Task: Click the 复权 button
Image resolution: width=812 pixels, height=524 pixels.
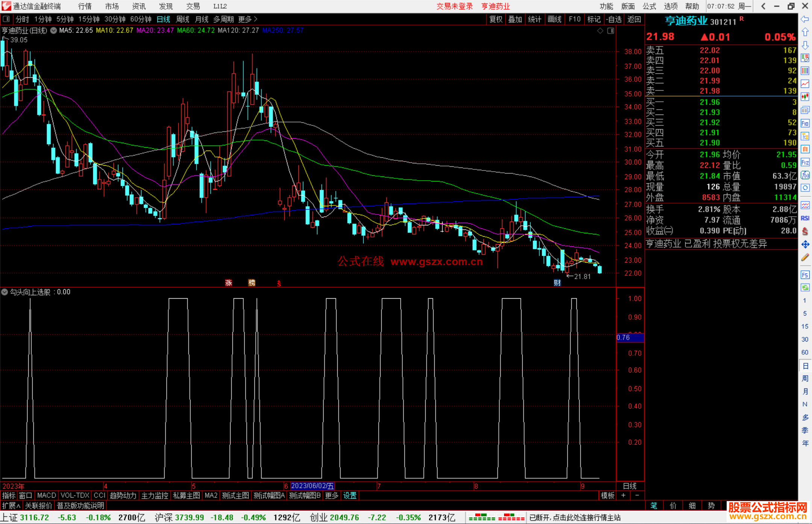Action: coord(495,19)
